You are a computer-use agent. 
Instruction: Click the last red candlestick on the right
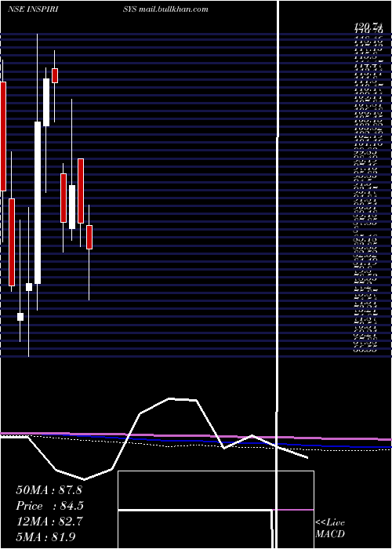tap(89, 237)
